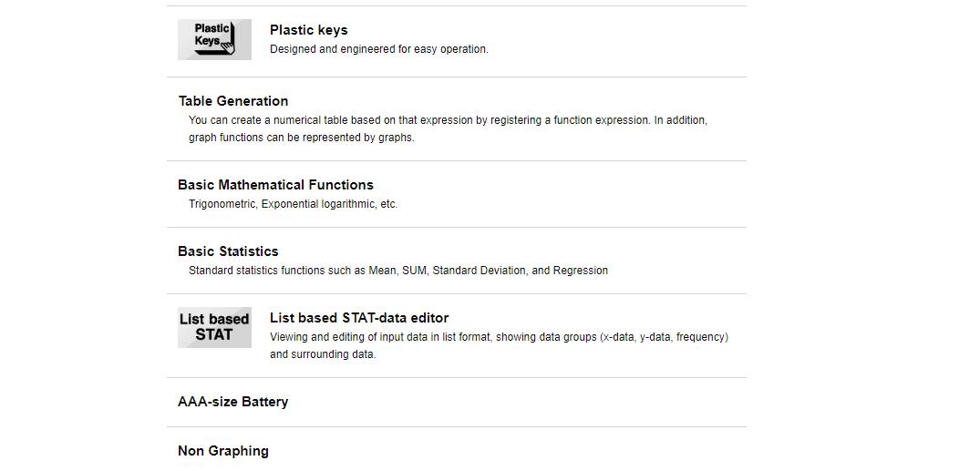The height and width of the screenshot is (471, 980).
Task: Click the divider line above Plastic keys
Action: point(457,6)
